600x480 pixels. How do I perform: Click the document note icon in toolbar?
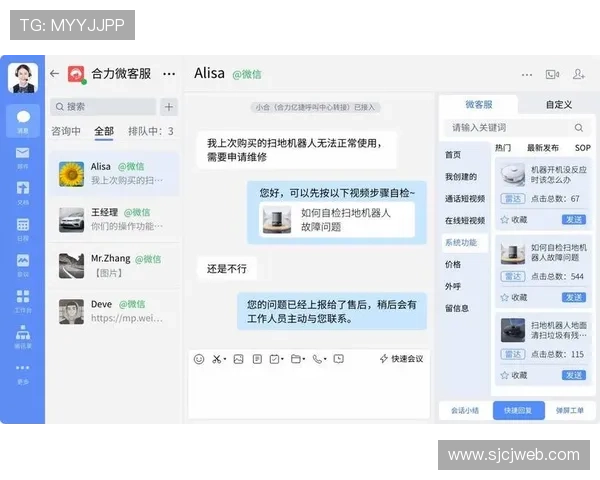point(257,359)
